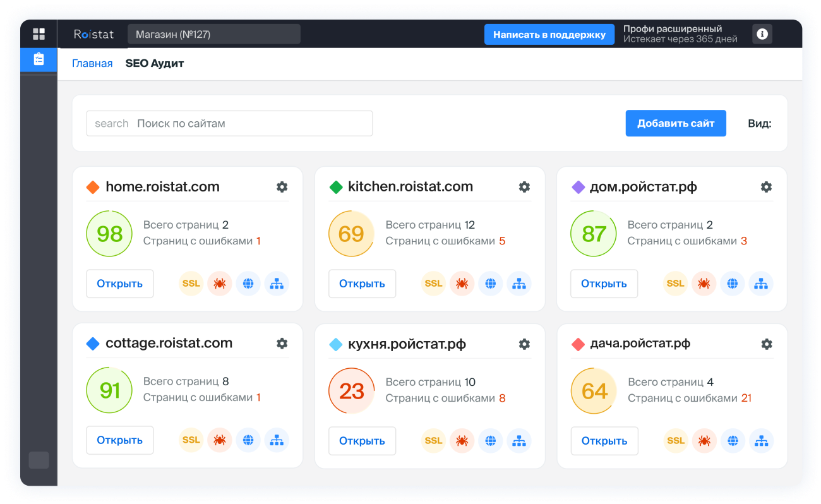821x504 pixels.
Task: Click sitemap icon on дом.ройстат.рф card
Action: tap(761, 284)
